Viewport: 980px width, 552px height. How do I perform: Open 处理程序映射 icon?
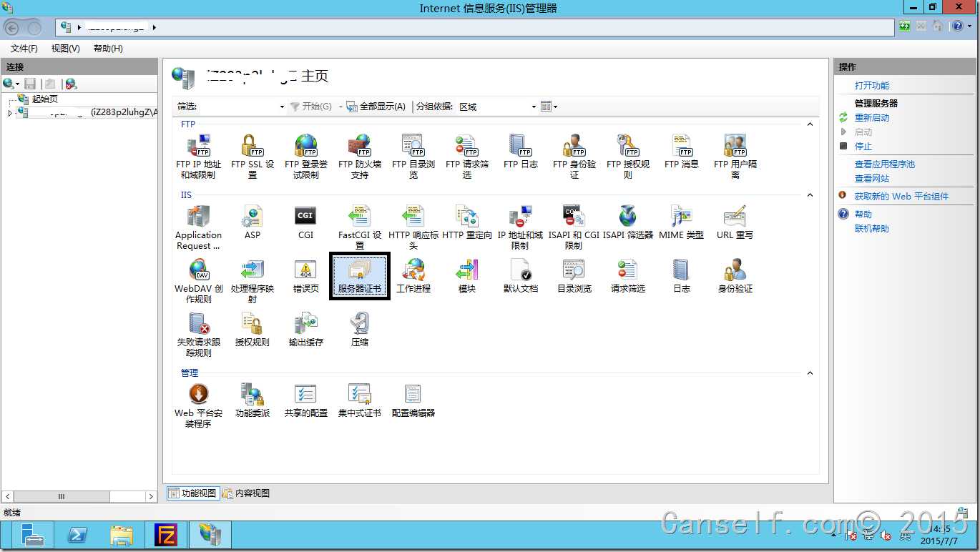coord(253,280)
